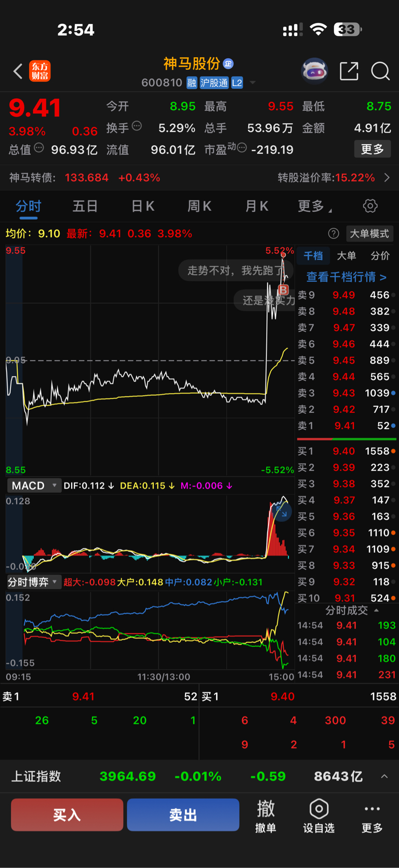Viewport: 399px width, 868px height.
Task: Tap the help question mark icon
Action: point(334,234)
